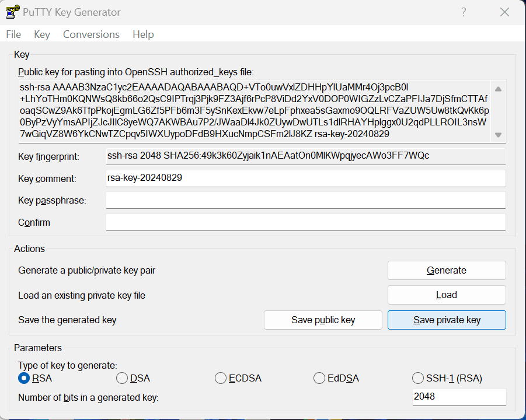Select the ECDSA key type

238,378
